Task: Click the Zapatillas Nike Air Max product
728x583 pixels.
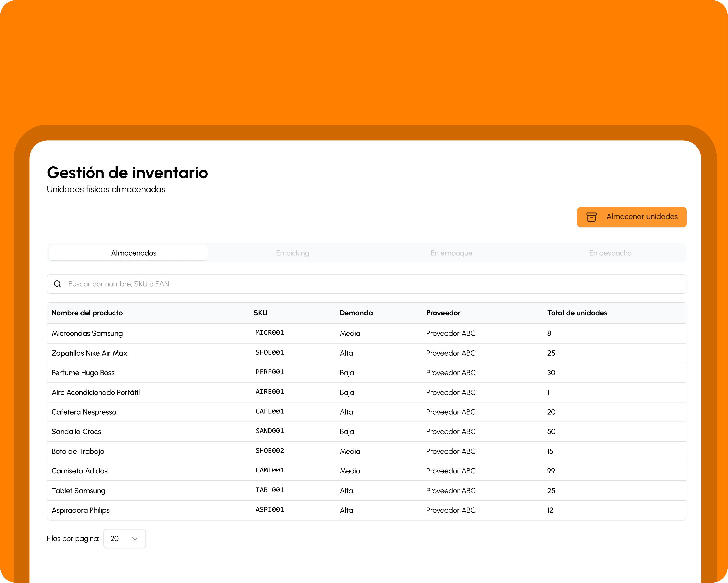Action: tap(89, 353)
